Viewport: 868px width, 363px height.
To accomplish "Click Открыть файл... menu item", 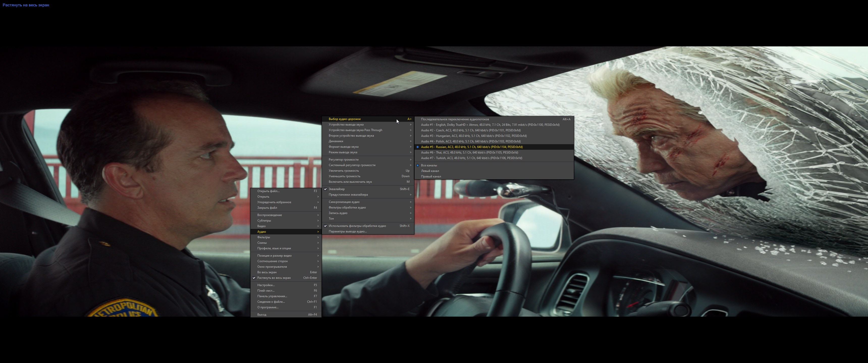I will [286, 191].
